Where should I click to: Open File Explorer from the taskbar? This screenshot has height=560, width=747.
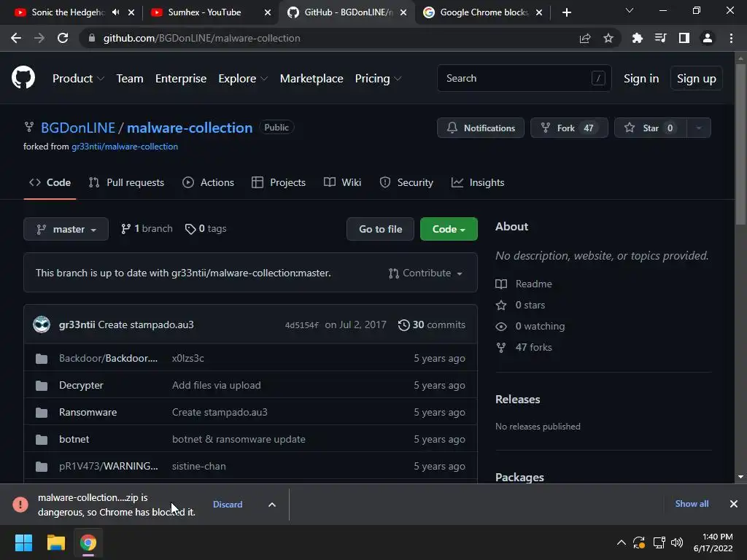(x=55, y=542)
